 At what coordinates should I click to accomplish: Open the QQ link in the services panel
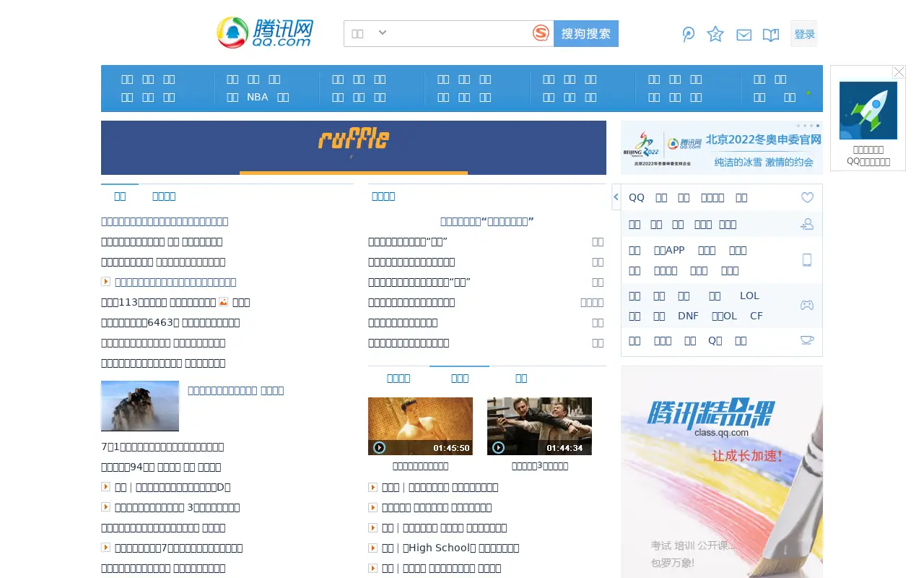636,197
